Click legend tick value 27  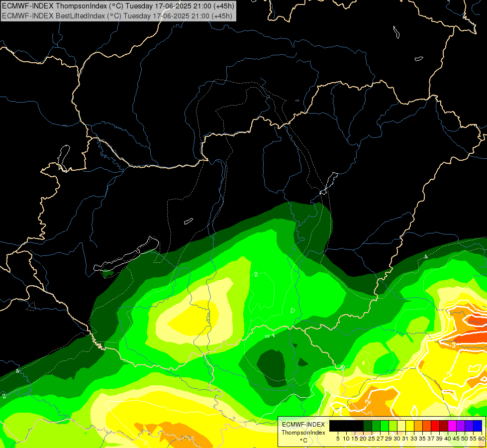[x=380, y=439]
